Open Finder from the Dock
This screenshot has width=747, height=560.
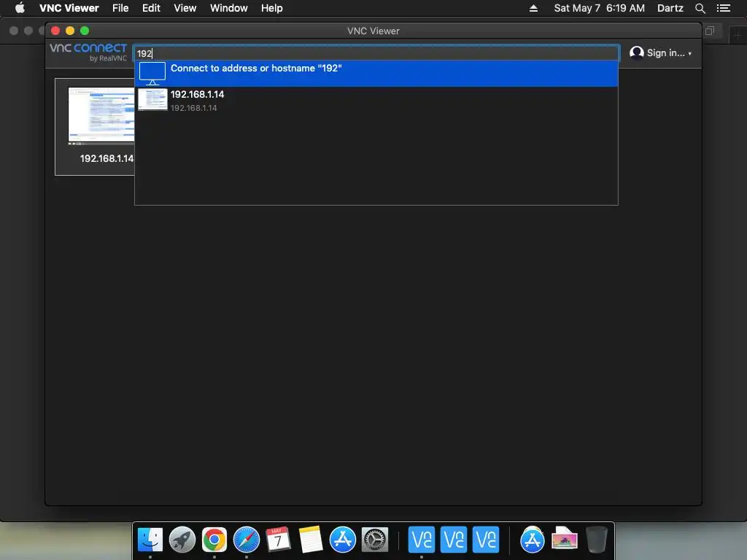pos(150,540)
